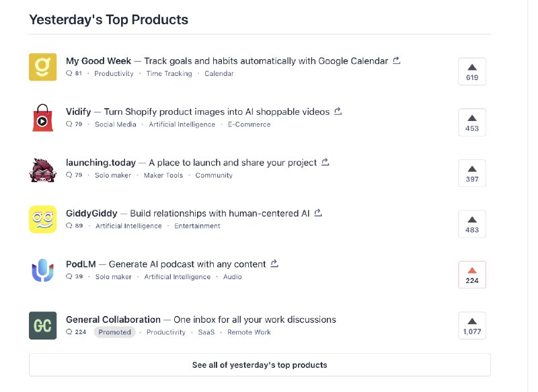Open the launching.today product title

click(x=101, y=163)
